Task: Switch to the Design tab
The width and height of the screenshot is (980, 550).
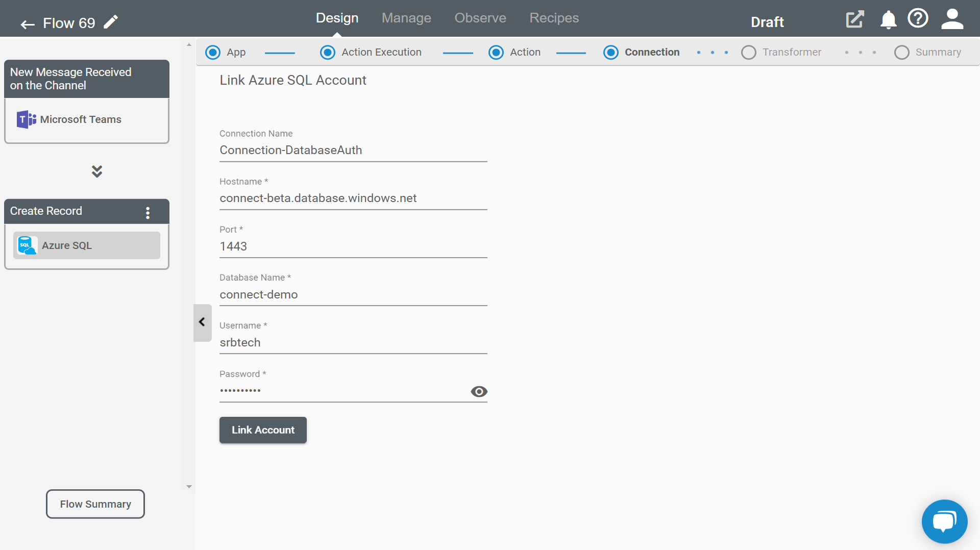Action: click(x=337, y=18)
